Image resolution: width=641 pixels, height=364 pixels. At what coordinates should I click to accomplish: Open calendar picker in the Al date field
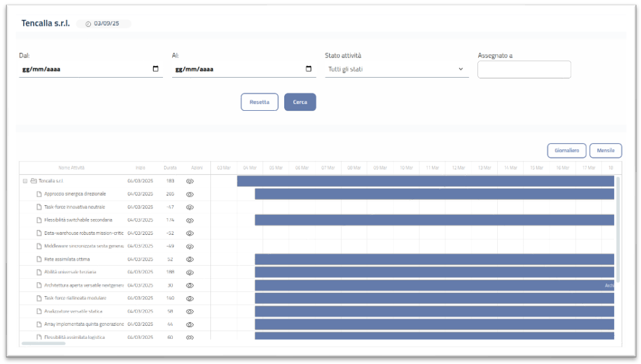pos(309,69)
